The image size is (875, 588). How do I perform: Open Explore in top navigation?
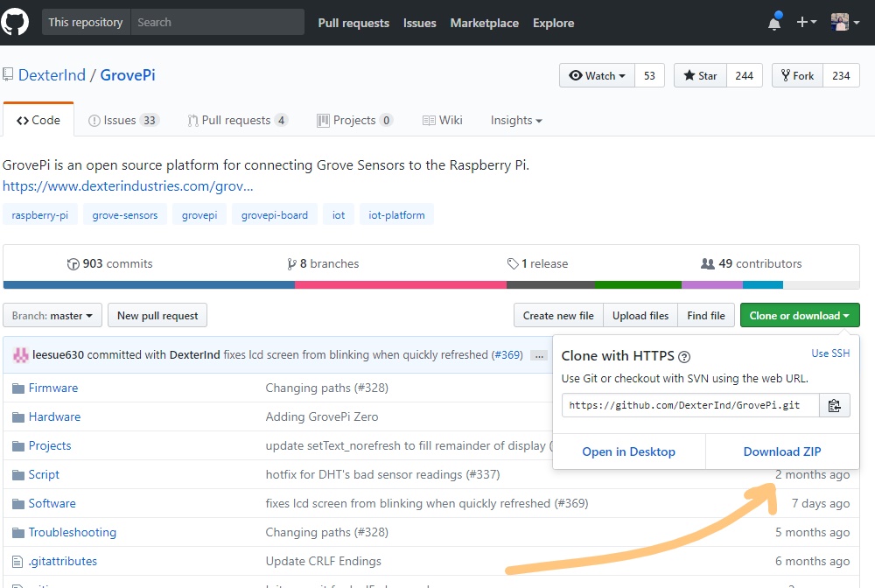click(553, 23)
